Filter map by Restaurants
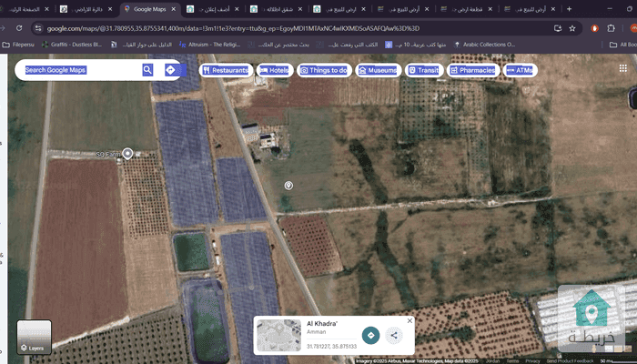Image resolution: width=637 pixels, height=364 pixels. tap(225, 70)
